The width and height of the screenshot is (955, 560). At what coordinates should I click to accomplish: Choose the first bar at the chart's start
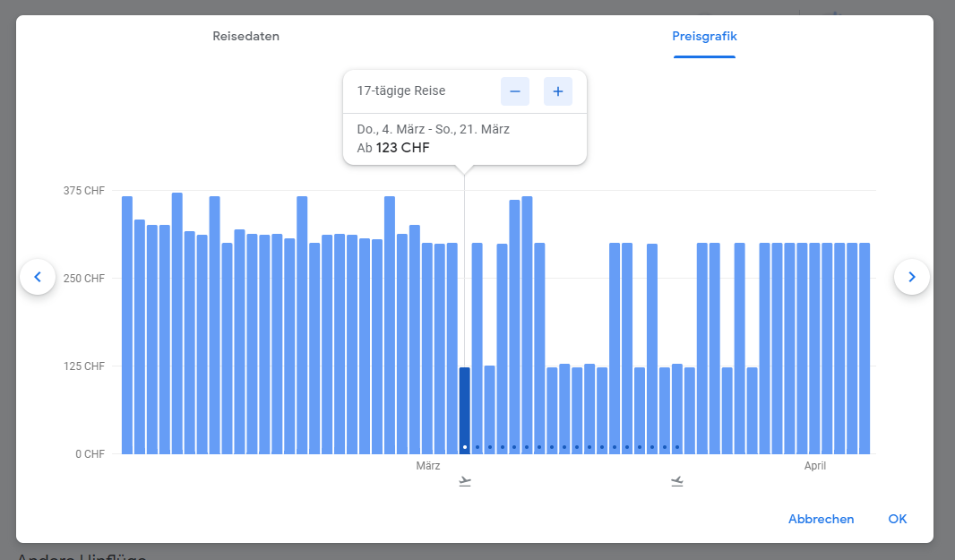127,324
